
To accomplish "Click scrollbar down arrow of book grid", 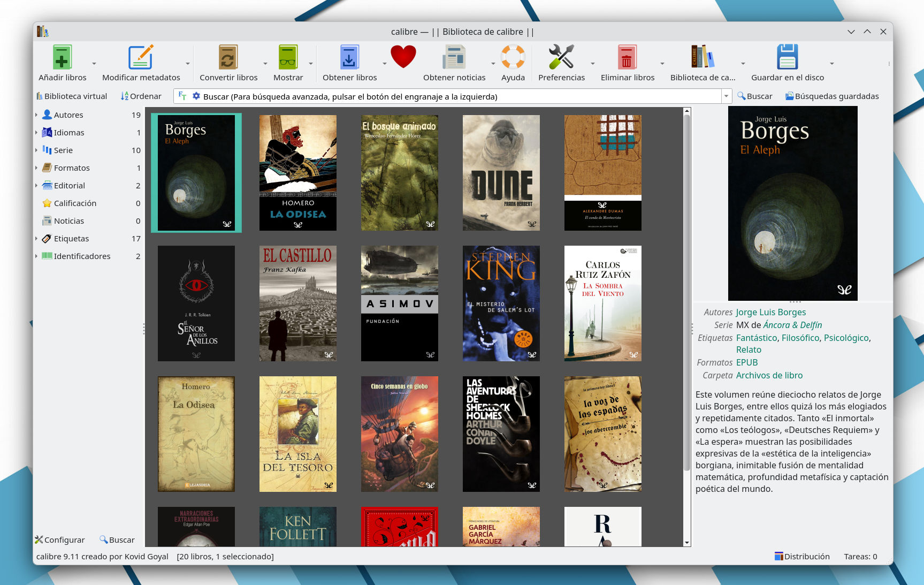I will click(x=687, y=543).
